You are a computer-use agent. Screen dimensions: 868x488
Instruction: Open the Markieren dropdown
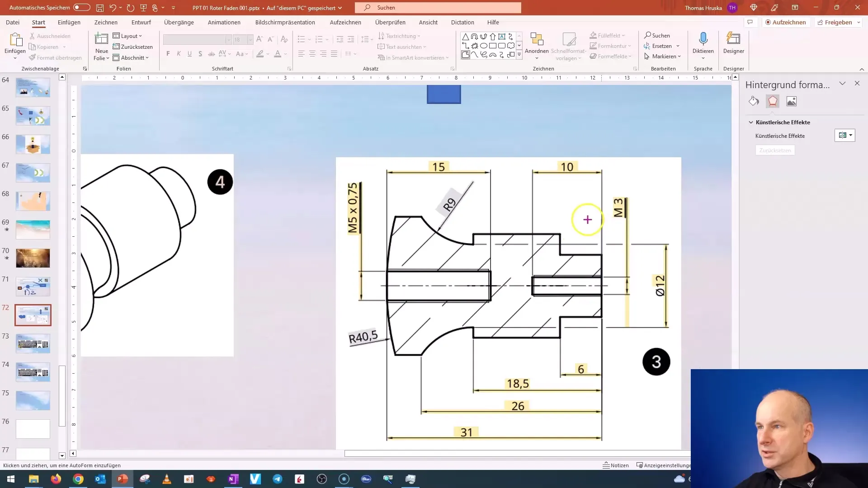tap(663, 56)
